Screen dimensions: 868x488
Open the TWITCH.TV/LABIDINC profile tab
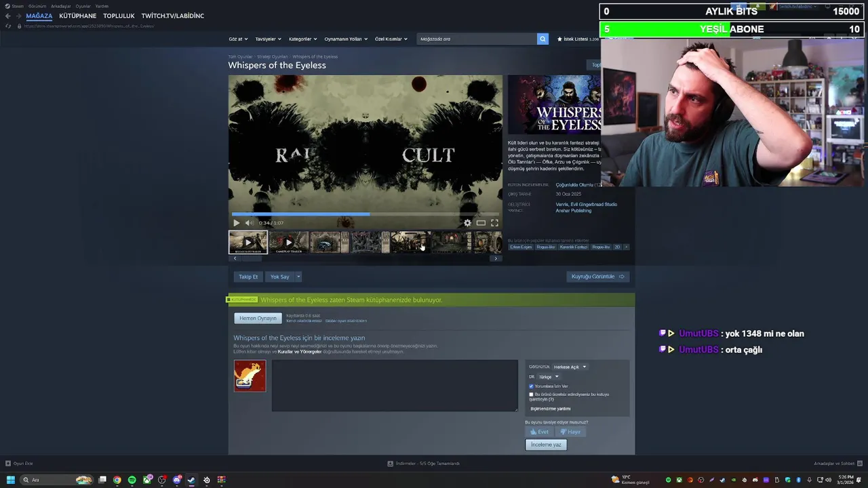172,16
